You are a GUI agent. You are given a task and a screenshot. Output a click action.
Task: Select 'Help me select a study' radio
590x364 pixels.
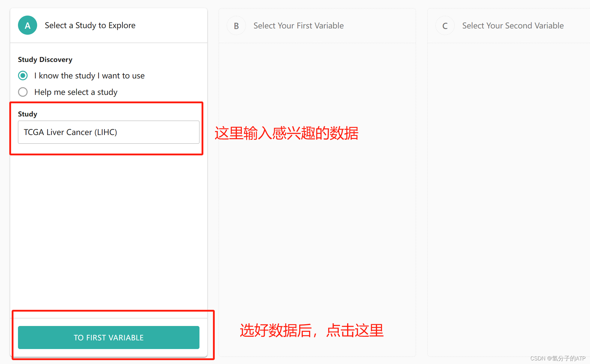tap(23, 92)
